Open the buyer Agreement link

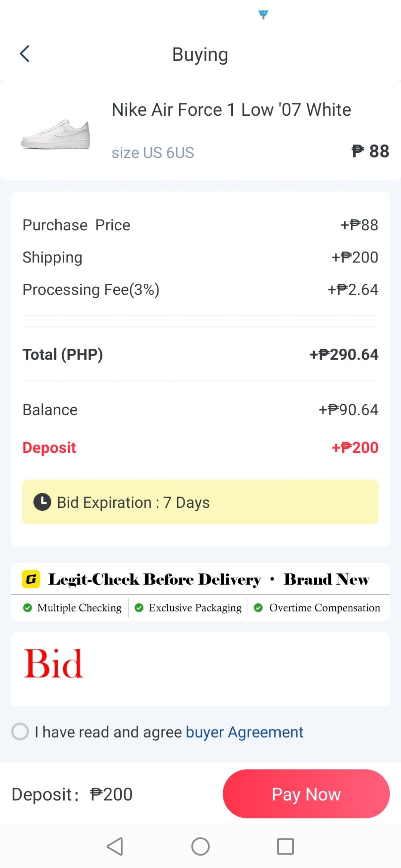click(x=244, y=732)
